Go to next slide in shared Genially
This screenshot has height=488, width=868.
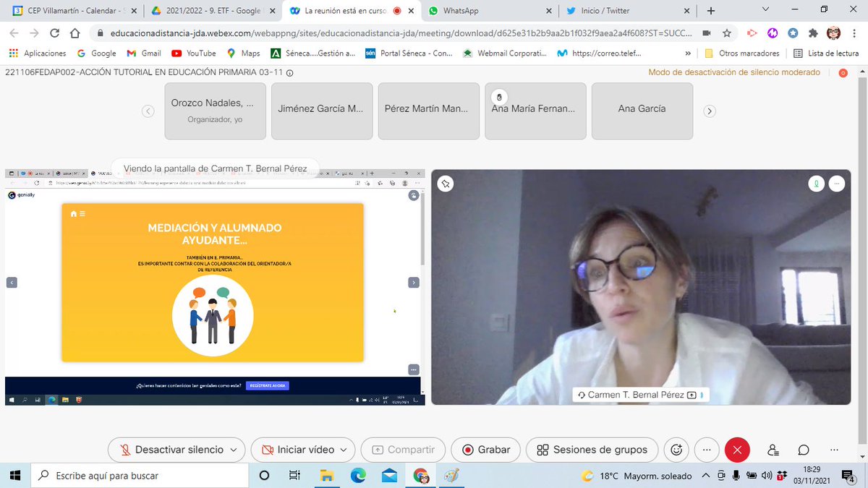(x=413, y=283)
